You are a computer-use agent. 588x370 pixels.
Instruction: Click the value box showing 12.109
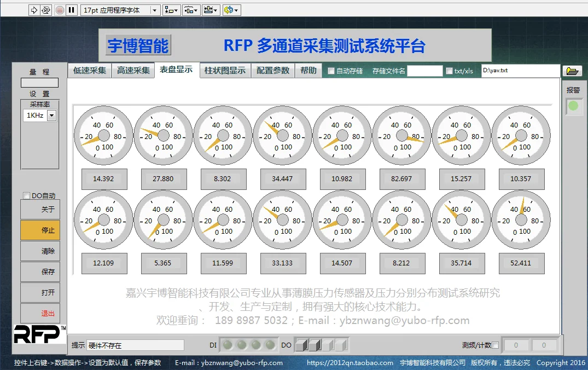point(104,263)
